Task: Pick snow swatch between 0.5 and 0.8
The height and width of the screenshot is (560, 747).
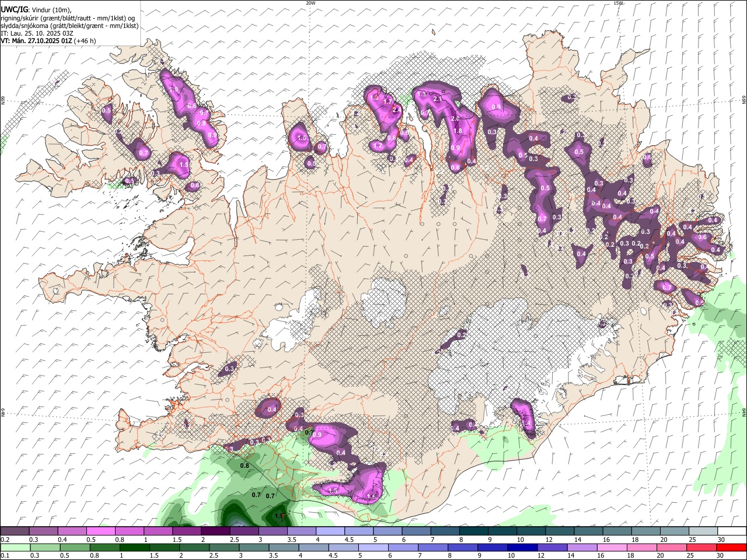Action: [x=100, y=531]
